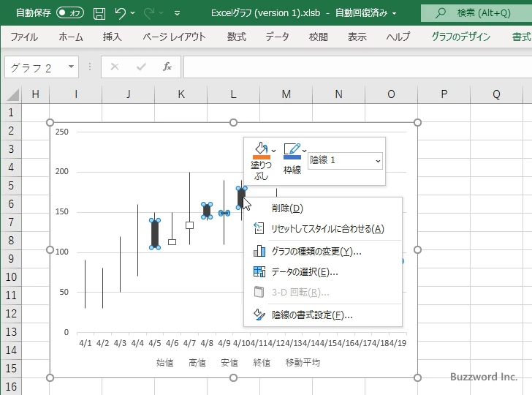The image size is (532, 395).
Task: Click the 4/1 date axis label
Action: tap(85, 343)
